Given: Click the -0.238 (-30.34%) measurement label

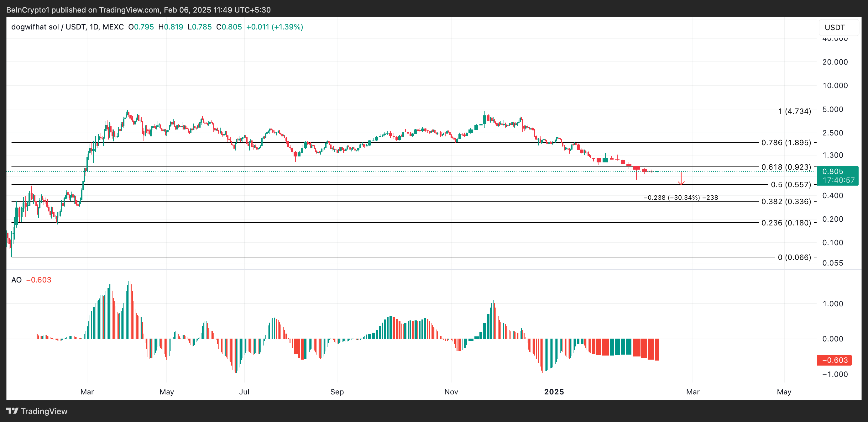Looking at the screenshot, I should coord(681,198).
